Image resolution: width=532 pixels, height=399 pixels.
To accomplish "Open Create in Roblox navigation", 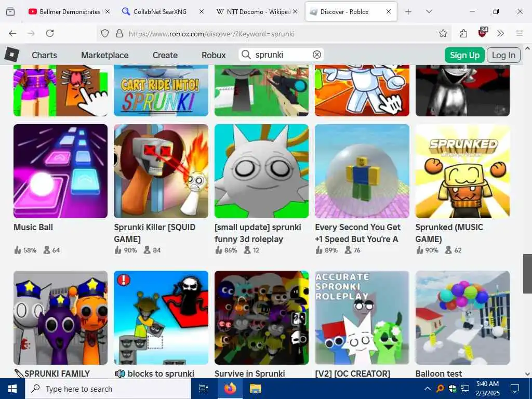I will click(165, 55).
